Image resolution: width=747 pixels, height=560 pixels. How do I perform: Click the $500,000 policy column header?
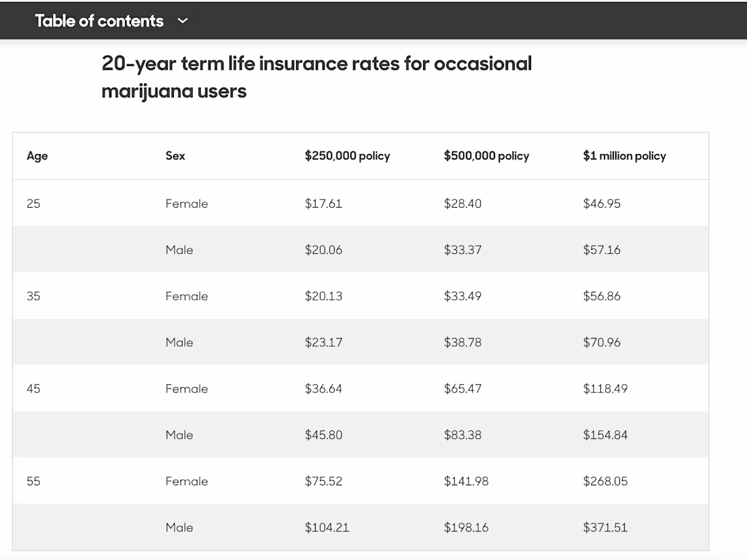(486, 155)
